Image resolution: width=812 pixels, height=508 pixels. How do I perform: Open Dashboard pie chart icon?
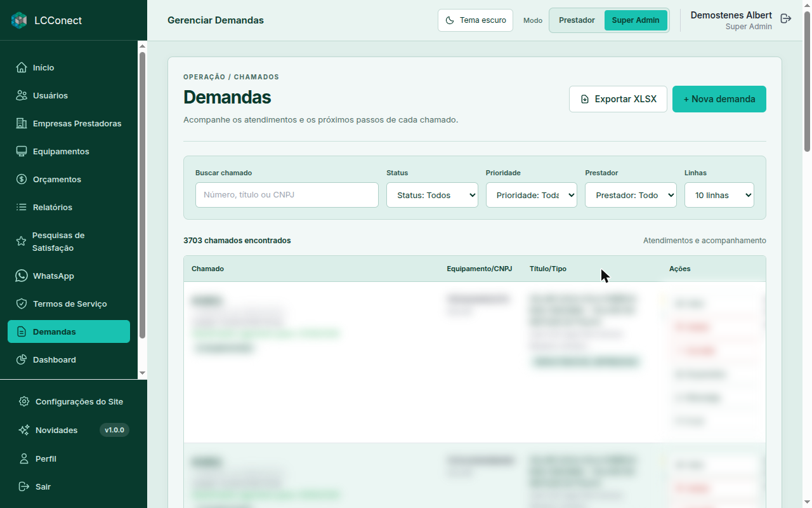(x=22, y=359)
